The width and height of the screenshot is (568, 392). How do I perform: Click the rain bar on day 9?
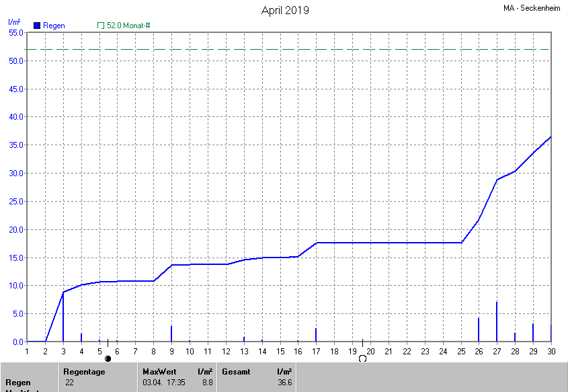tap(171, 334)
